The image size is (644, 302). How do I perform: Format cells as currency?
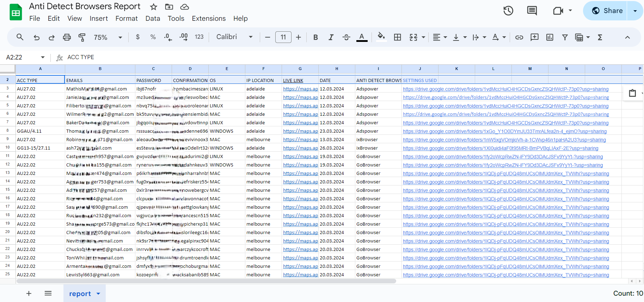[138, 37]
